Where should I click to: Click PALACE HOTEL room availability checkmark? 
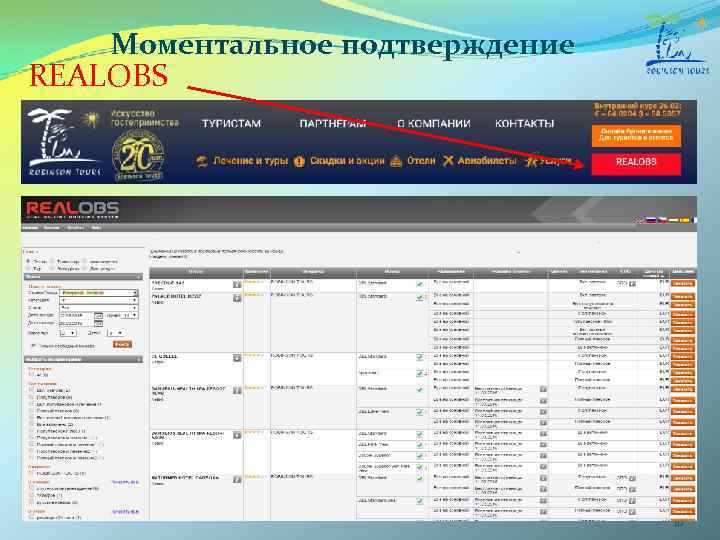point(419,298)
